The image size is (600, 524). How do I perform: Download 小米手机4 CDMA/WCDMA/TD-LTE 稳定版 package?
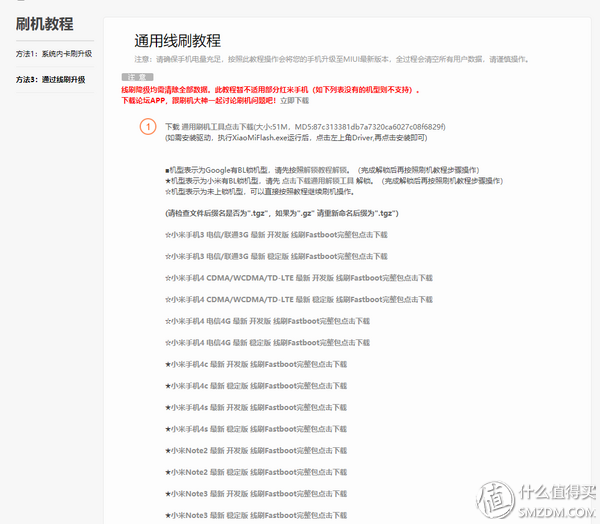point(299,299)
